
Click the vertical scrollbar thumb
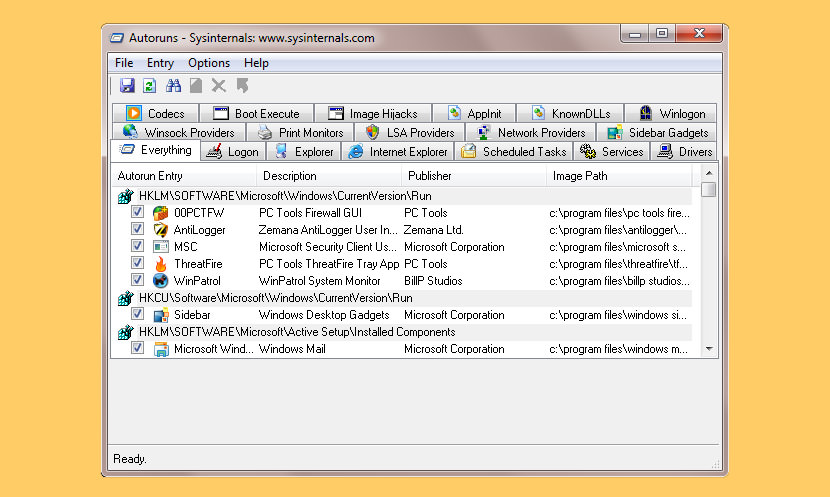pyautogui.click(x=709, y=189)
